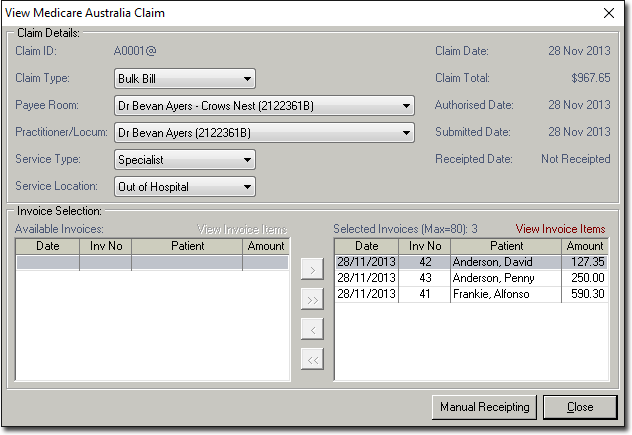Click the Close button at bottom

pos(580,407)
